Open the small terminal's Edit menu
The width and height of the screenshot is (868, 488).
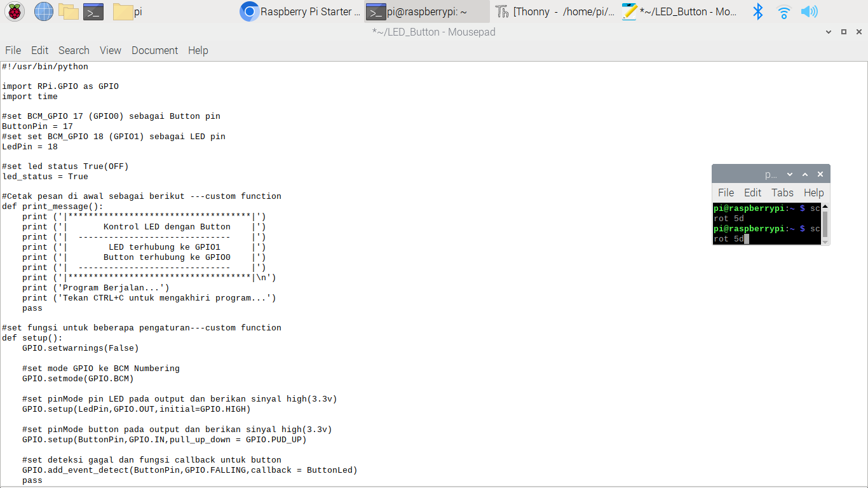752,193
